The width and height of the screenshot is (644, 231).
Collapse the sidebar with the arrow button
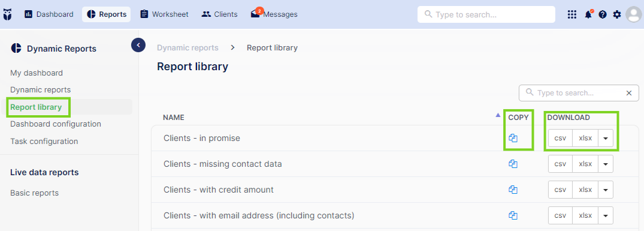click(x=138, y=45)
